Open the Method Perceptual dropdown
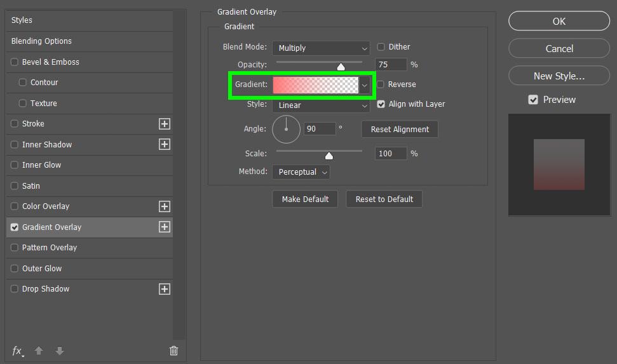This screenshot has height=364, width=617. coord(301,172)
